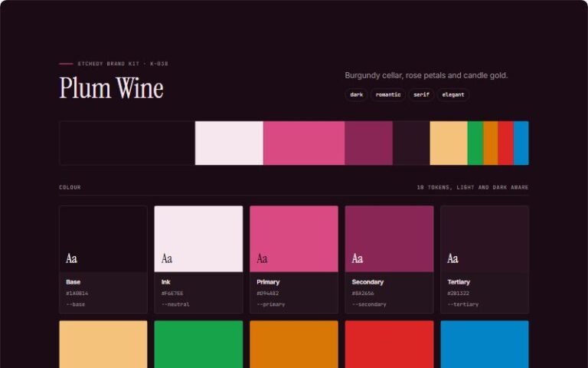Viewport: 588px width, 368px height.
Task: Pick the narrow red segment in palette strip
Action: (x=505, y=143)
